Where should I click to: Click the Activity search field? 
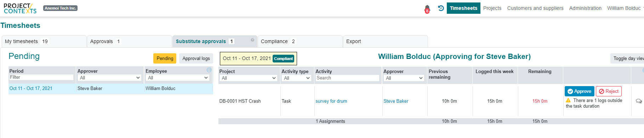point(347,78)
